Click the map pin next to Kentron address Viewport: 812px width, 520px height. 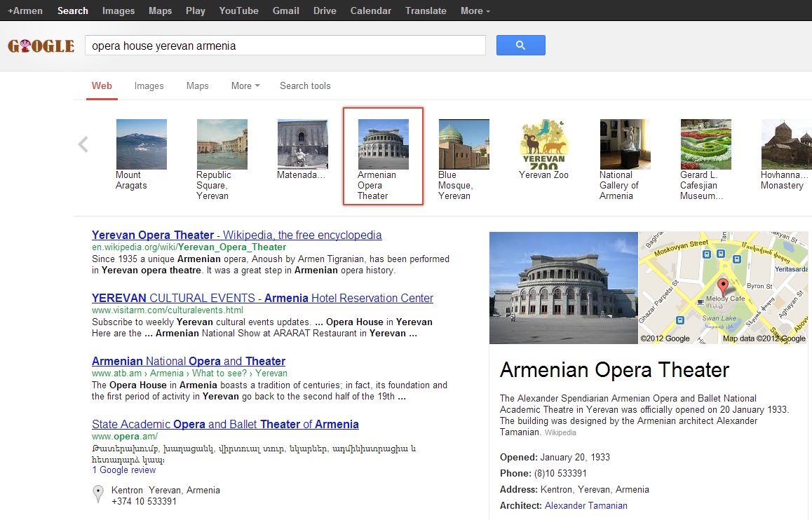[98, 494]
